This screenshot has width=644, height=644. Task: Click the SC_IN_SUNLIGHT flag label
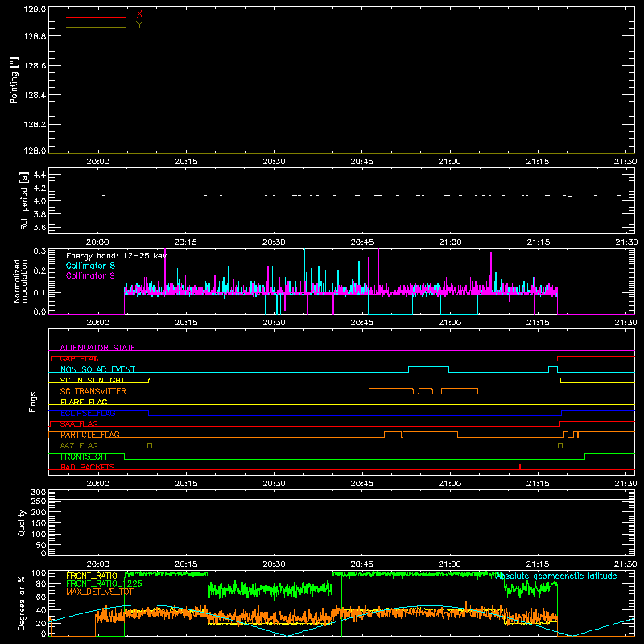tap(93, 380)
